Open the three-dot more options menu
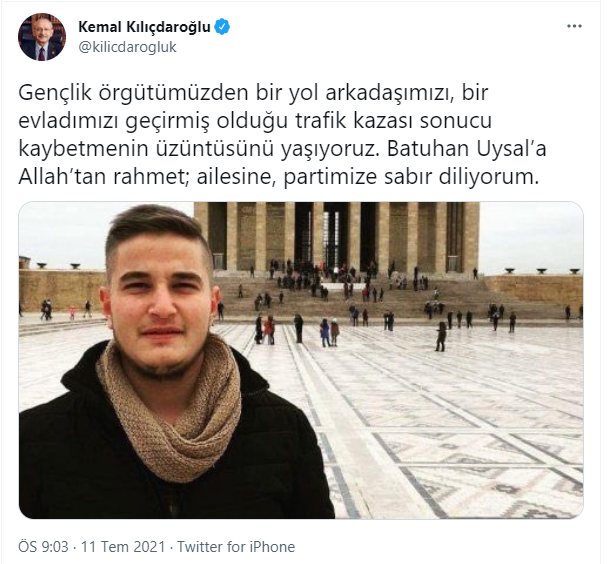This screenshot has height=564, width=607. point(574,26)
